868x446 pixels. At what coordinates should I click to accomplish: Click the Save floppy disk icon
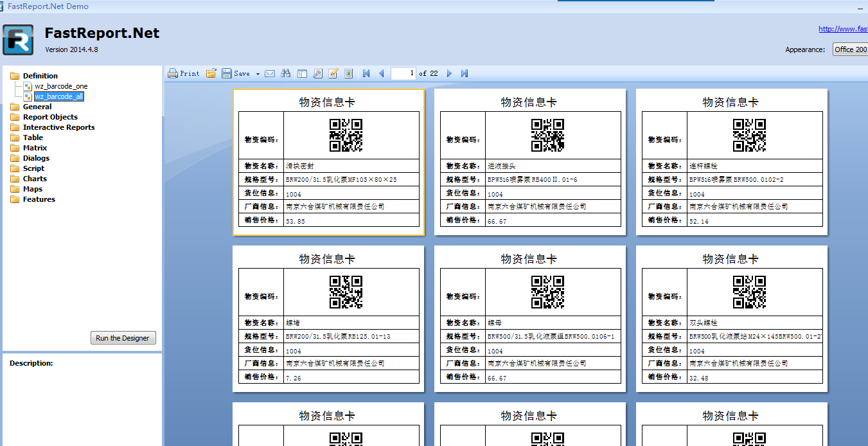(x=227, y=73)
